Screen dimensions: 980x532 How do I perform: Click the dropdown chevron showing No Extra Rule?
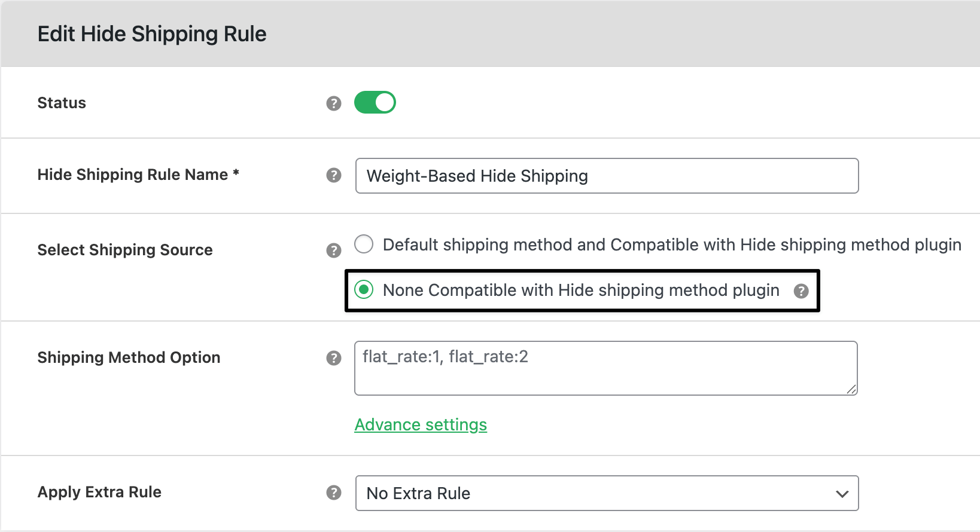pyautogui.click(x=842, y=494)
